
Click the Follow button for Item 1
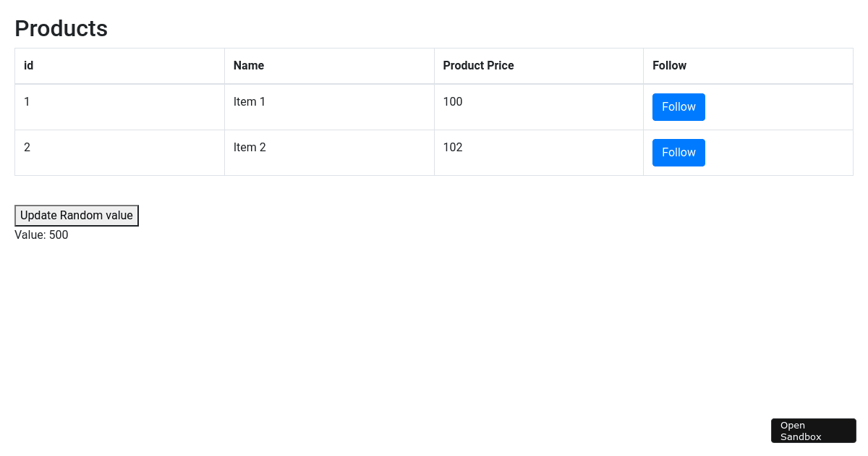coord(678,106)
